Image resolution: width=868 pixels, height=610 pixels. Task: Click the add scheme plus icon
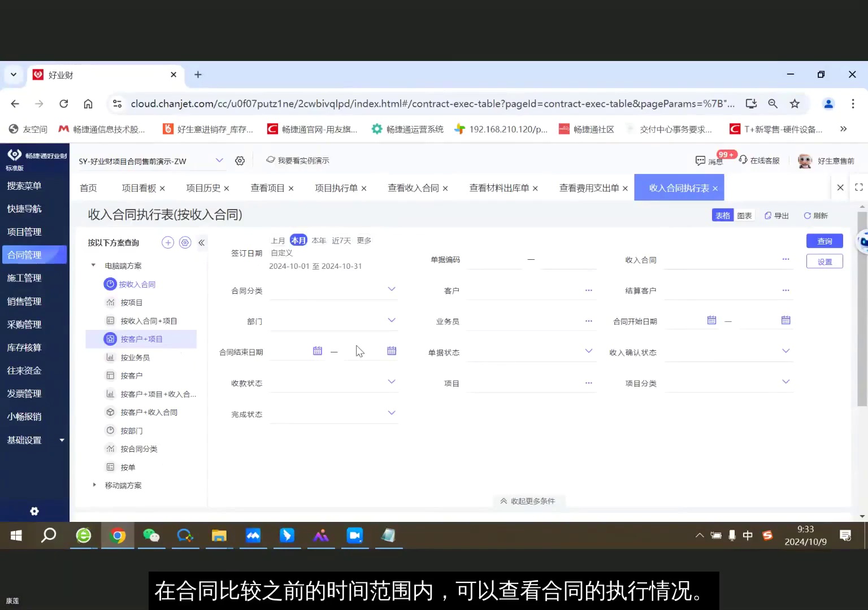pos(167,242)
